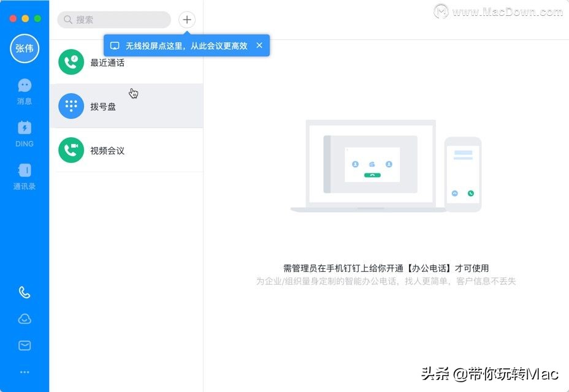
Task: Click the more options ellipsis in the sidebar
Action: click(25, 371)
